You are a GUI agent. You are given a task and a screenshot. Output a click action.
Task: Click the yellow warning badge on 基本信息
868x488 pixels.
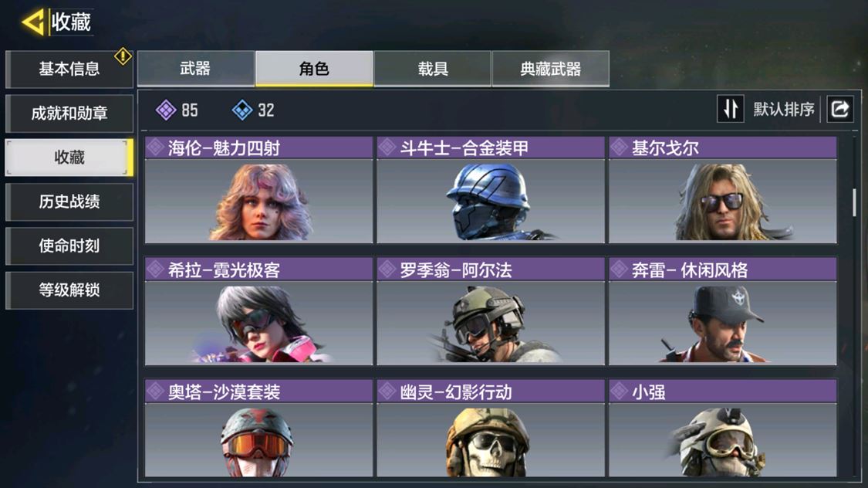pos(123,56)
